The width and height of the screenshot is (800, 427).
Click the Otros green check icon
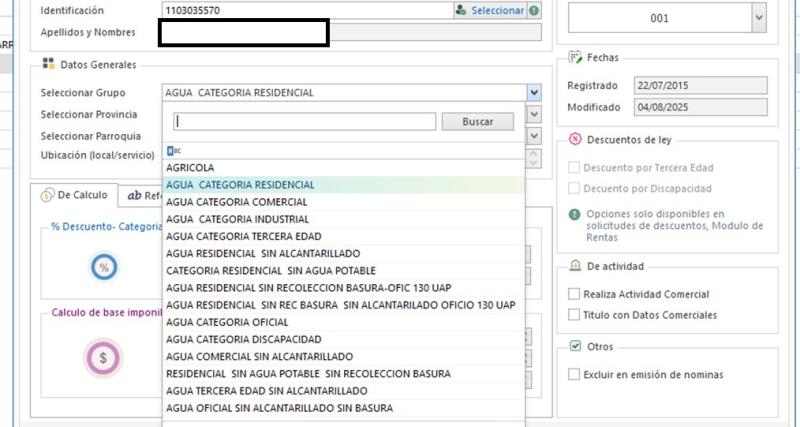point(575,346)
